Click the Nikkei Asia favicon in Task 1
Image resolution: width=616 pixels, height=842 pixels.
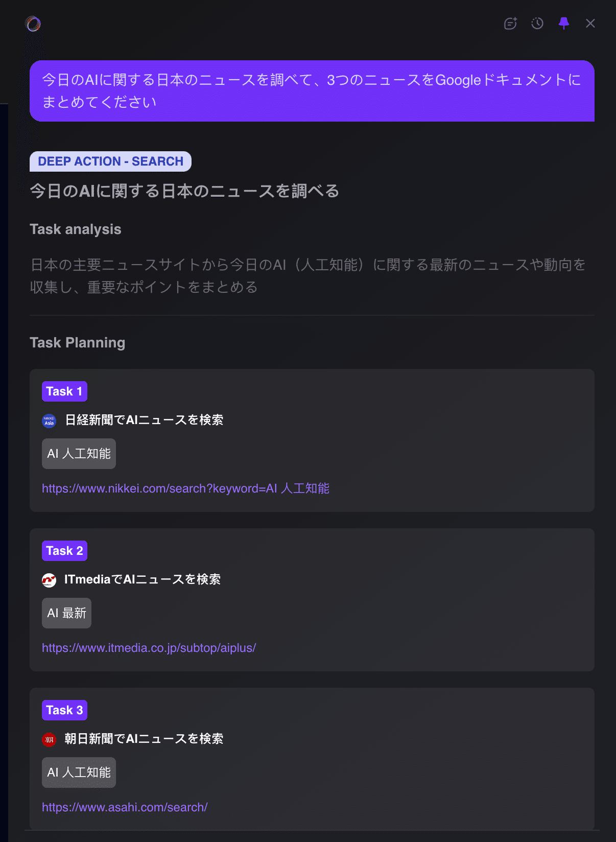click(x=49, y=420)
